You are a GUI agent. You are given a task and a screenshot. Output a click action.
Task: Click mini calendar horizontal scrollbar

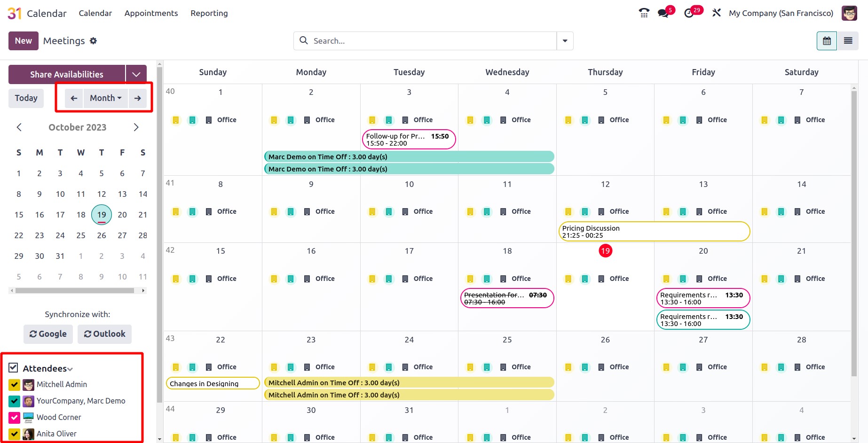click(75, 291)
